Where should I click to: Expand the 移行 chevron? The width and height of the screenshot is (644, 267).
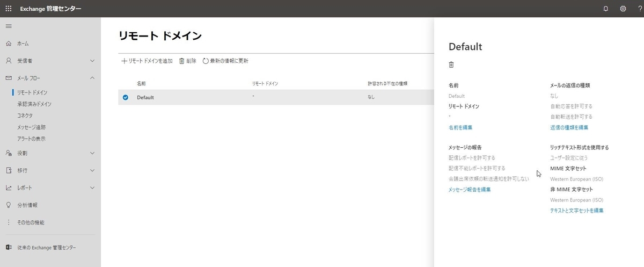click(x=92, y=170)
